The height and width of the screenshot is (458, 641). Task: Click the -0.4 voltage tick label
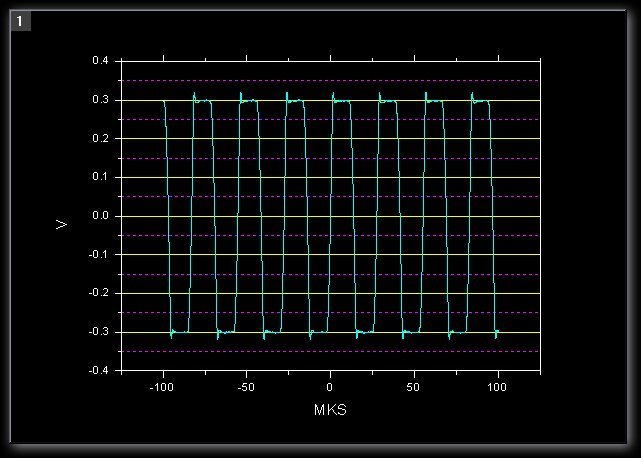98,371
